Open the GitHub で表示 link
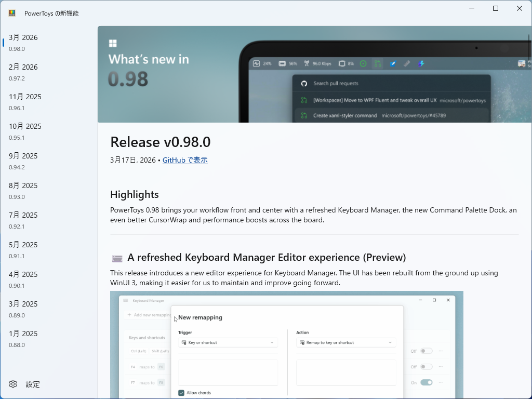 point(185,160)
